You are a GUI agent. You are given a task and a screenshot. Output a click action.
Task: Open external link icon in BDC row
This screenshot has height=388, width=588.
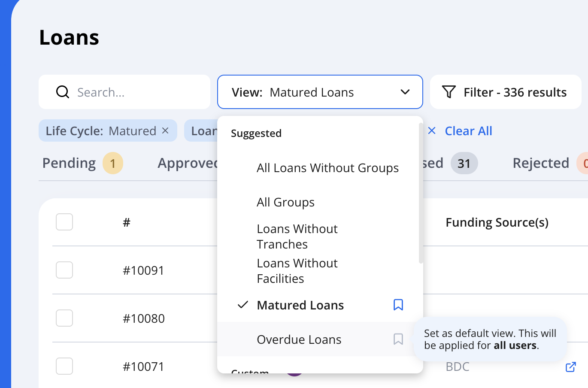(x=570, y=367)
